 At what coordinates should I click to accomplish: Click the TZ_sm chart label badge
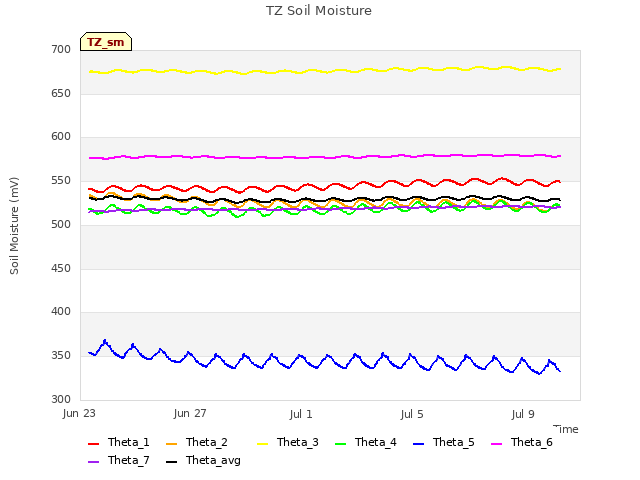pyautogui.click(x=106, y=42)
